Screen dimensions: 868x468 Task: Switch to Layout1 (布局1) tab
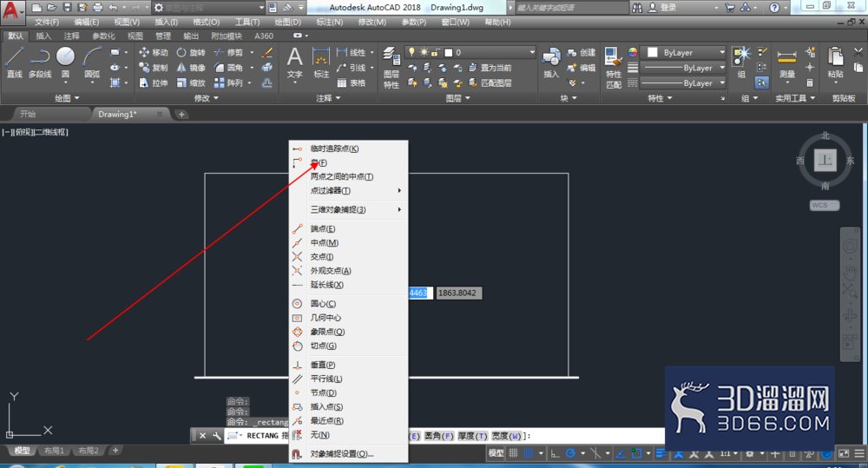click(x=54, y=451)
